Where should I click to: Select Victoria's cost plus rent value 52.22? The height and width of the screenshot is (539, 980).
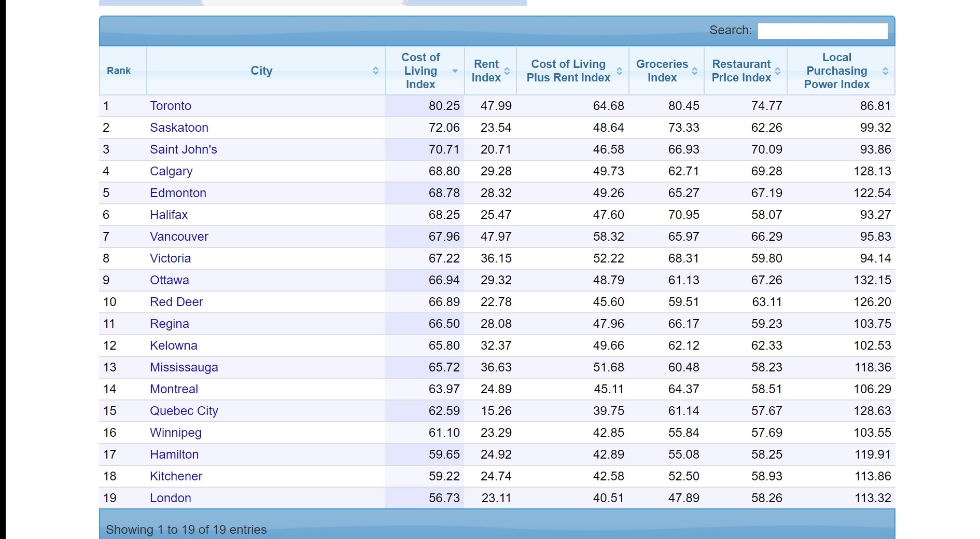609,258
